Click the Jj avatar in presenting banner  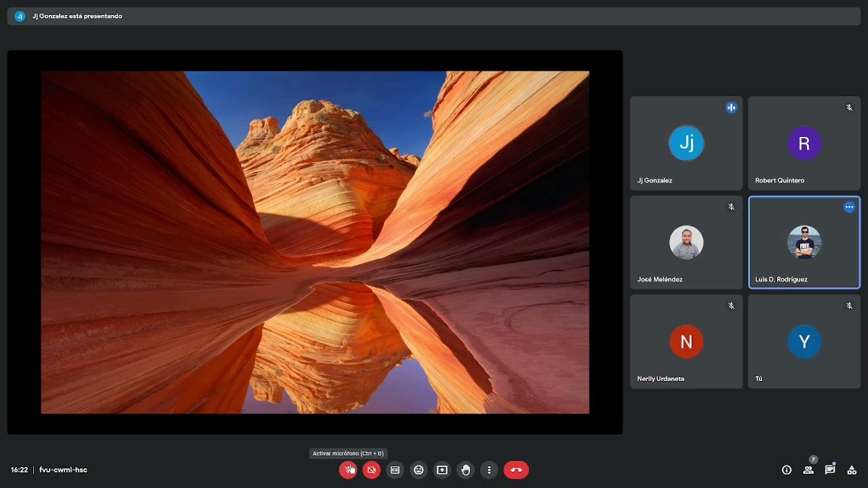(x=20, y=16)
